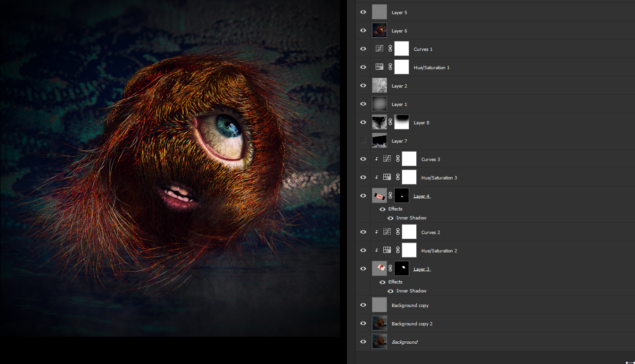The width and height of the screenshot is (635, 364).
Task: Click the clipping mask arrow on Curves 2
Action: (x=376, y=232)
